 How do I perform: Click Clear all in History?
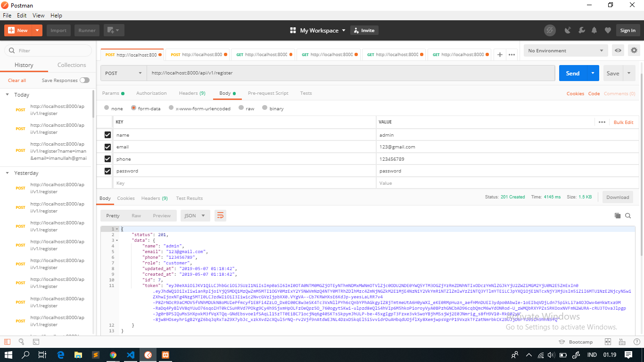pyautogui.click(x=17, y=80)
